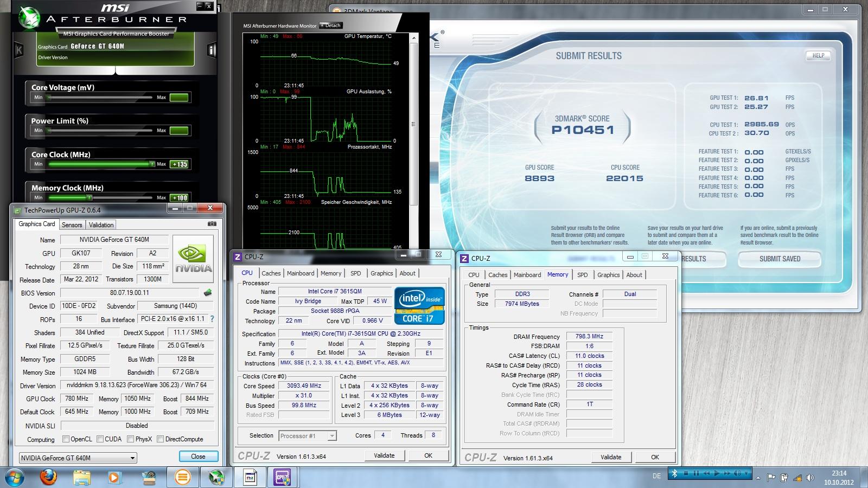The width and height of the screenshot is (868, 488).
Task: Click OK in the left CPU-Z window
Action: (x=428, y=455)
